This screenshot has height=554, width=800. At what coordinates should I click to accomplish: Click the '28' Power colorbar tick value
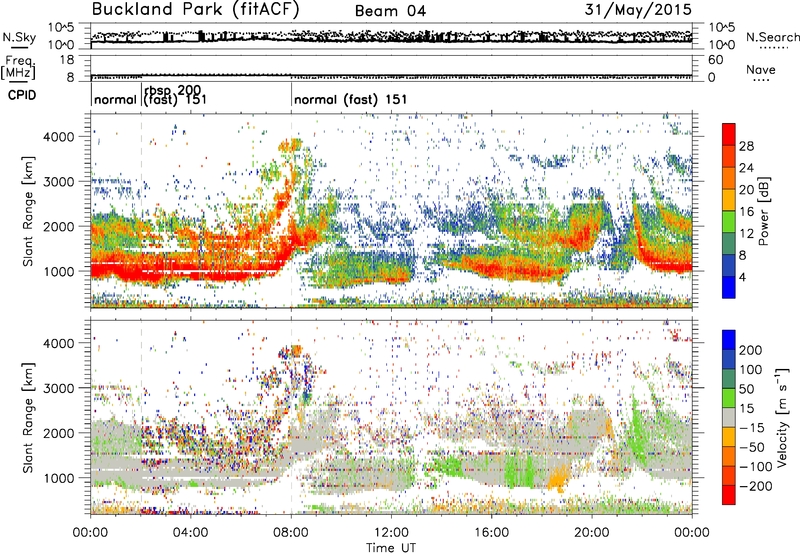pos(746,146)
